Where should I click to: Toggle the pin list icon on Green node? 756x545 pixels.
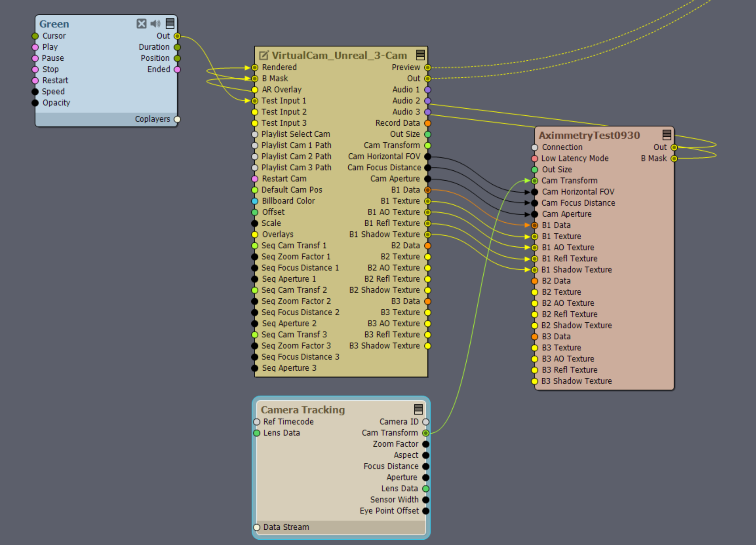pos(170,24)
